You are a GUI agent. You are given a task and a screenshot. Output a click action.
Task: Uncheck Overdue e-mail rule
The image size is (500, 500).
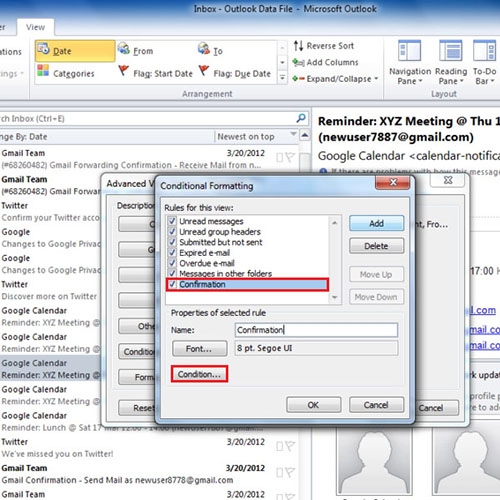coord(172,263)
